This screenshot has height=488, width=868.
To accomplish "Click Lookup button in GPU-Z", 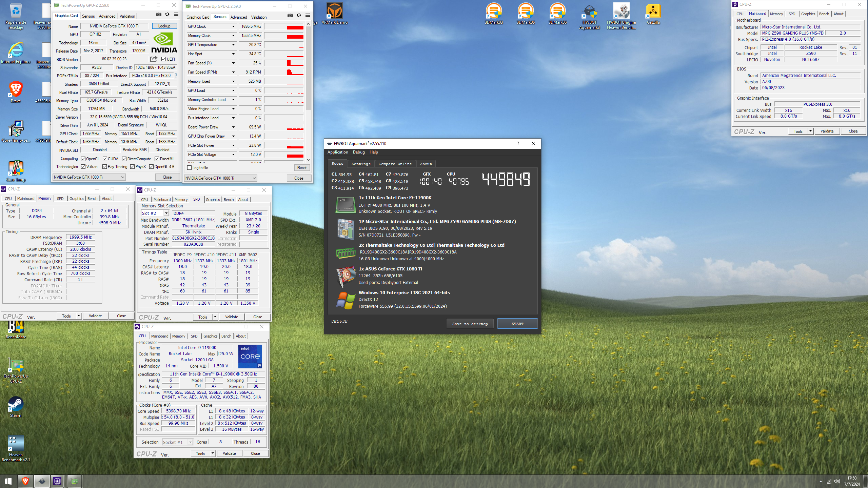I will click(x=164, y=26).
